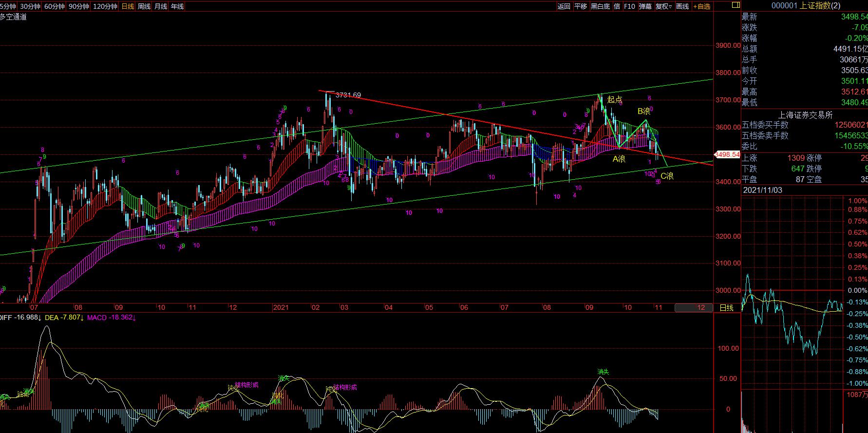
Task: Click the C浪 wave annotation
Action: (667, 176)
